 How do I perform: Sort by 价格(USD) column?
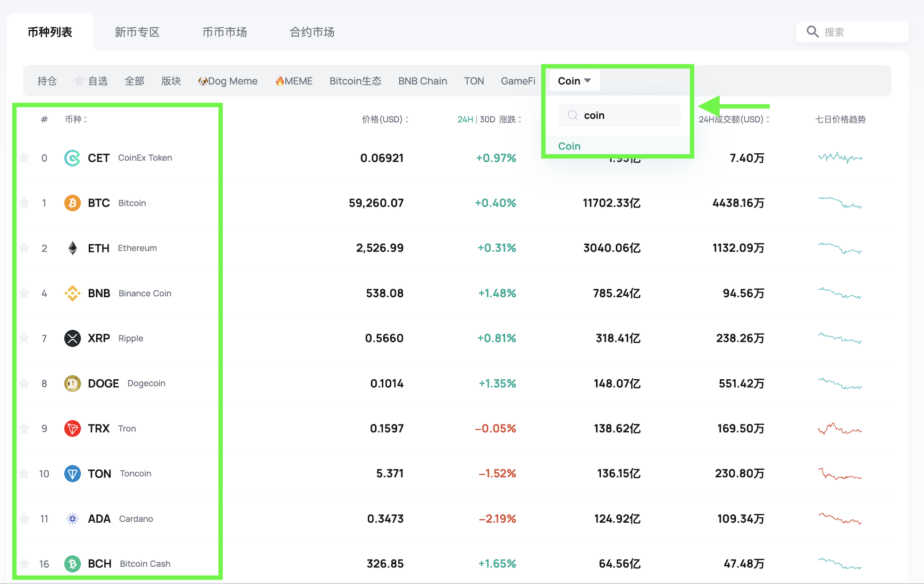385,119
